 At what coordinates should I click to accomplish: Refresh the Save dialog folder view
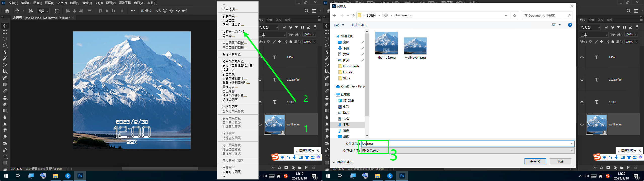pos(514,16)
